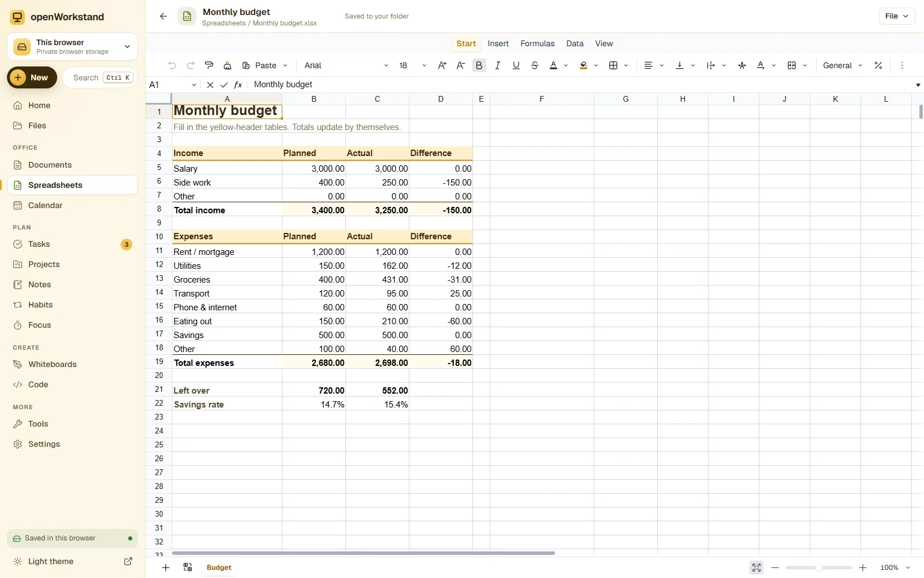Viewport: 924px width, 578px height.
Task: Open Tasks in the sidebar
Action: [x=73, y=244]
